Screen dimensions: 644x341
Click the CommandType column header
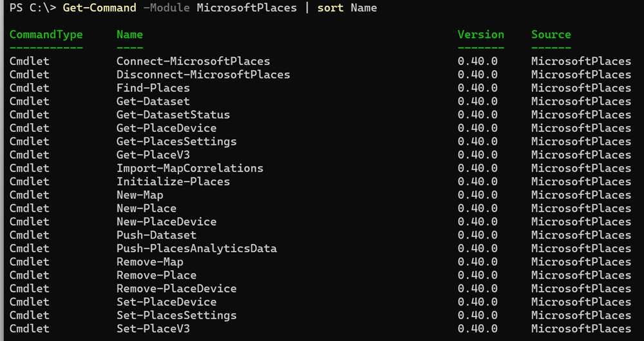(46, 35)
